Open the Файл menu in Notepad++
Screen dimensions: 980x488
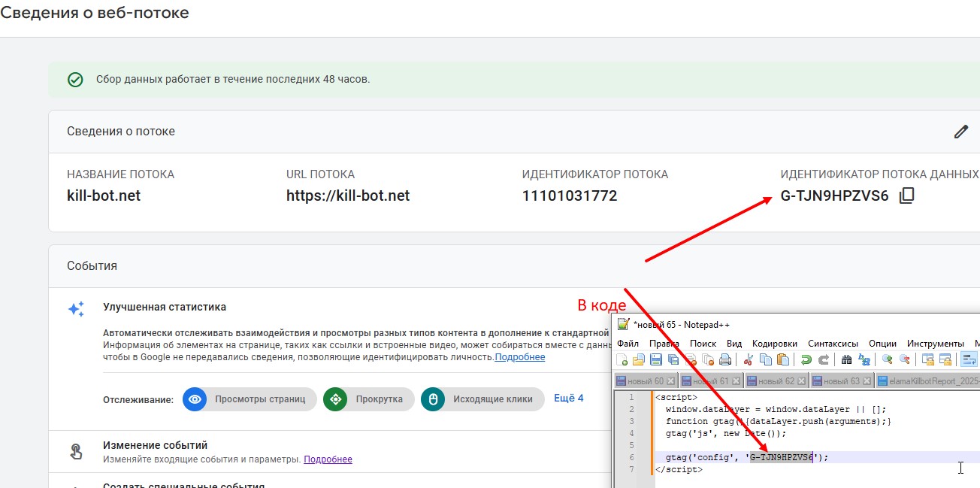(x=628, y=343)
